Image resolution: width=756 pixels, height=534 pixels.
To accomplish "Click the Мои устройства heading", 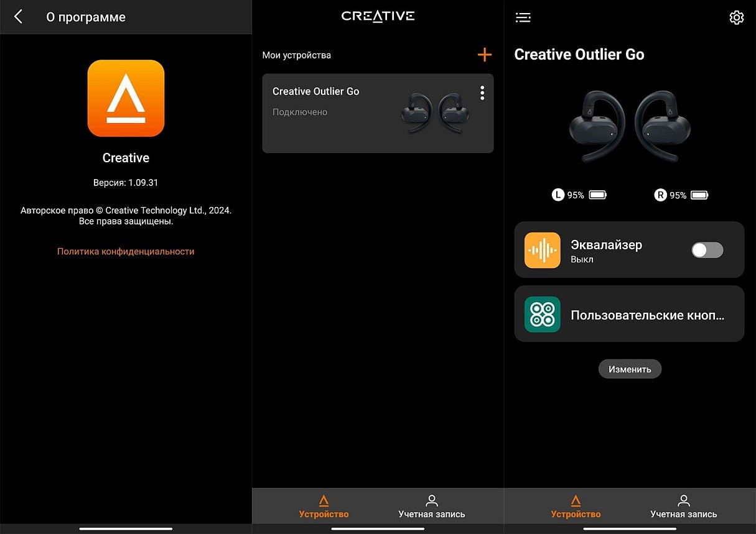I will [x=297, y=55].
